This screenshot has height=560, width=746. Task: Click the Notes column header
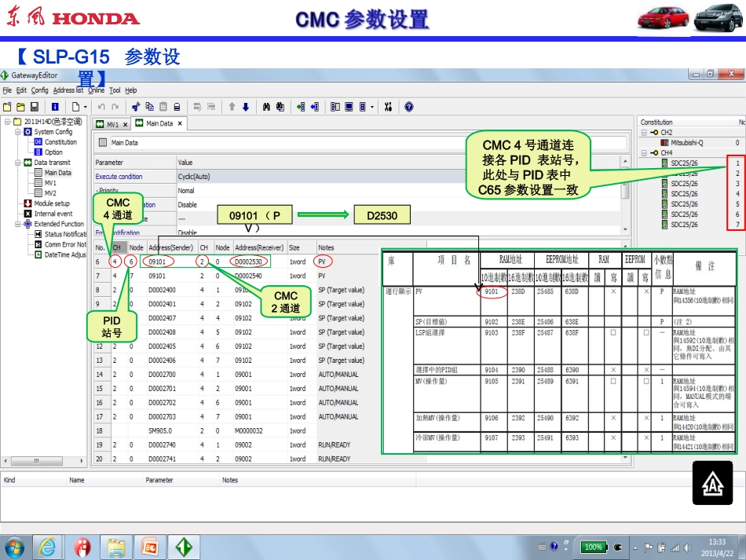pos(326,248)
